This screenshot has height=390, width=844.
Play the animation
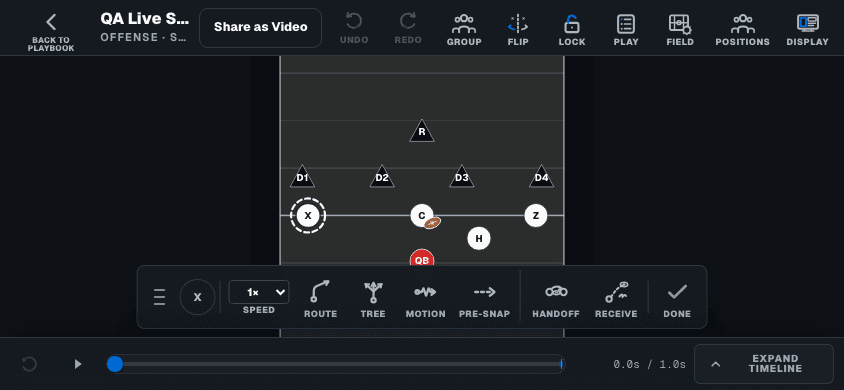tap(78, 364)
